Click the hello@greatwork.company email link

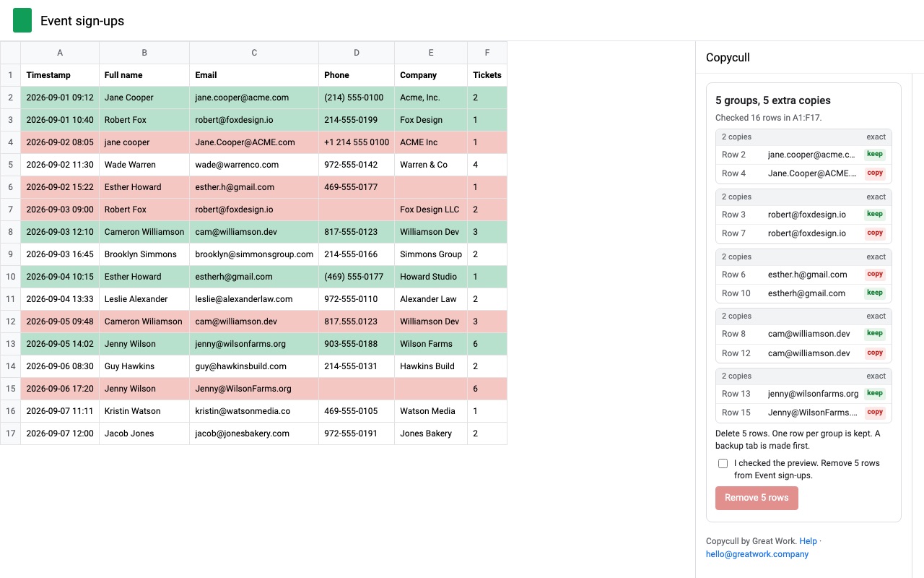[x=757, y=554]
